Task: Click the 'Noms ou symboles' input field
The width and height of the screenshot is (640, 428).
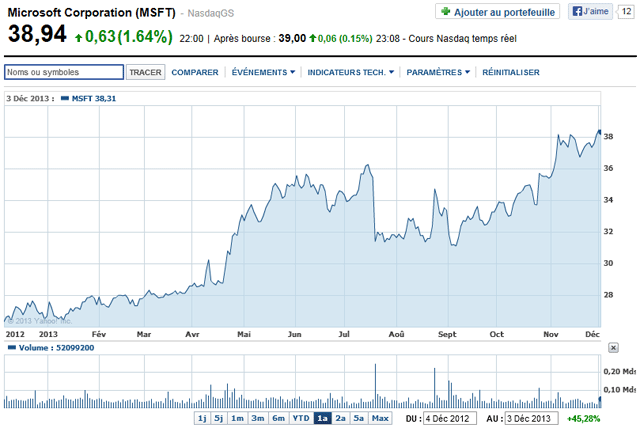Action: 64,73
